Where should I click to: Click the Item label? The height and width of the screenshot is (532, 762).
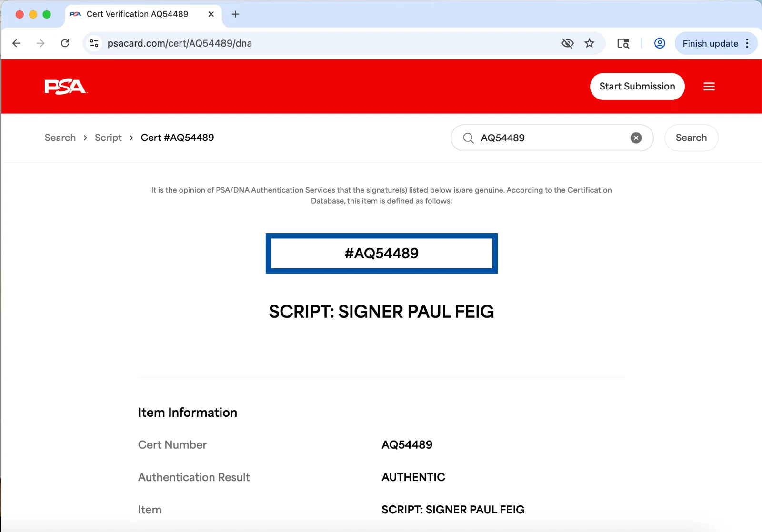[x=150, y=510]
